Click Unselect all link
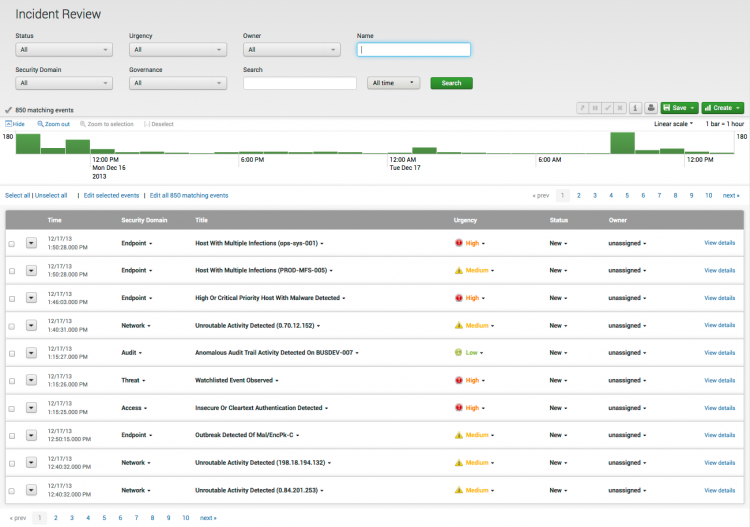This screenshot has width=750, height=527. click(51, 196)
